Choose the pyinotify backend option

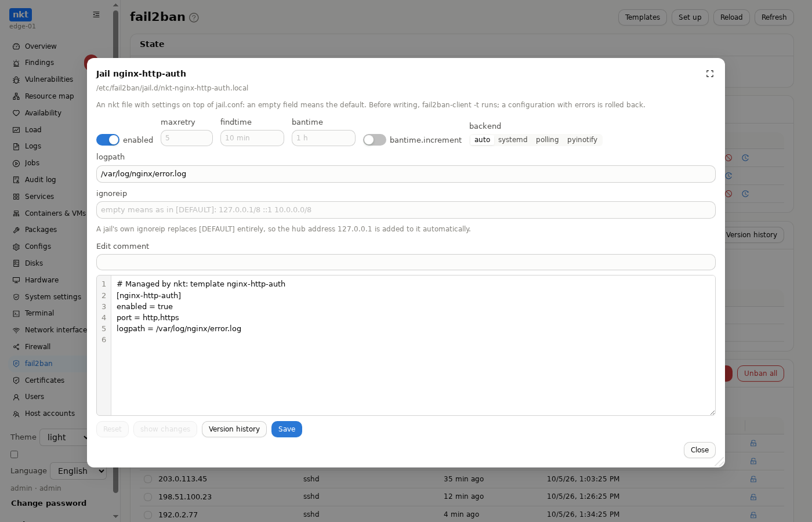582,140
